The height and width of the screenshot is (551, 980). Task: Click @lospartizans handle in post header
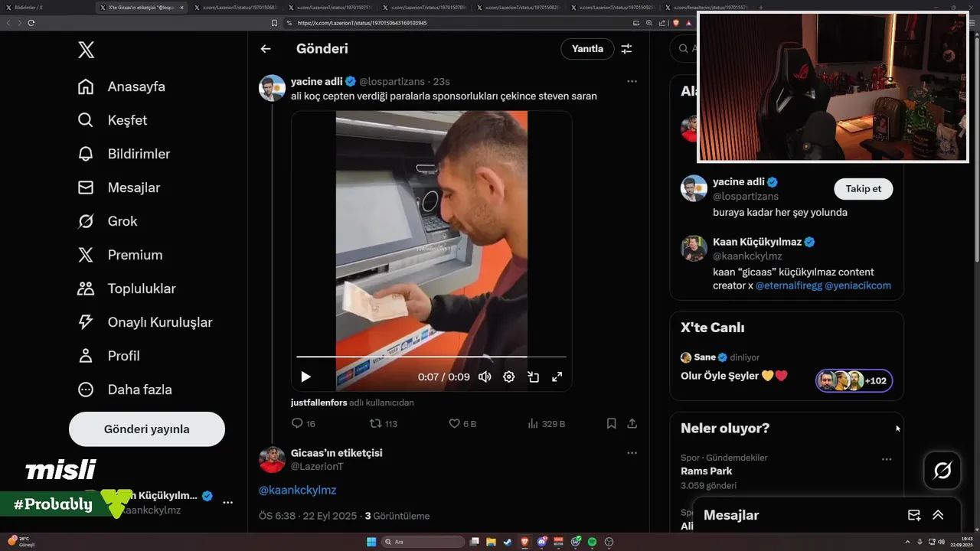(393, 81)
